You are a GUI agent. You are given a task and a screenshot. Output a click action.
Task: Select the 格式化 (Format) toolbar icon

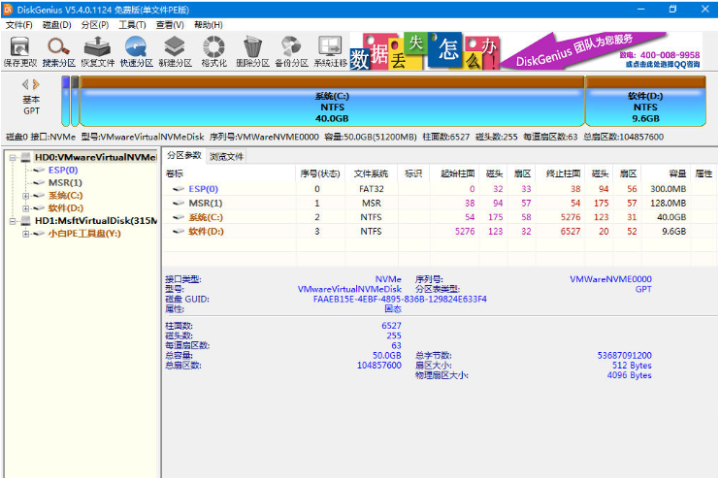point(214,50)
